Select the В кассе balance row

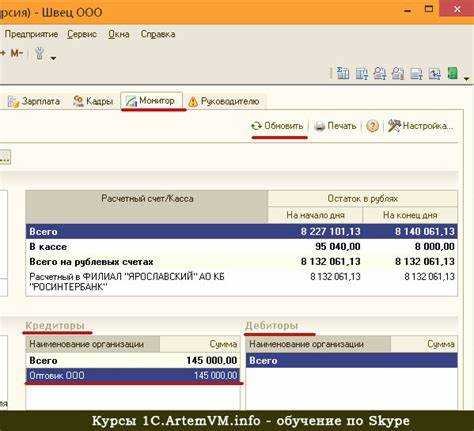coord(241,247)
